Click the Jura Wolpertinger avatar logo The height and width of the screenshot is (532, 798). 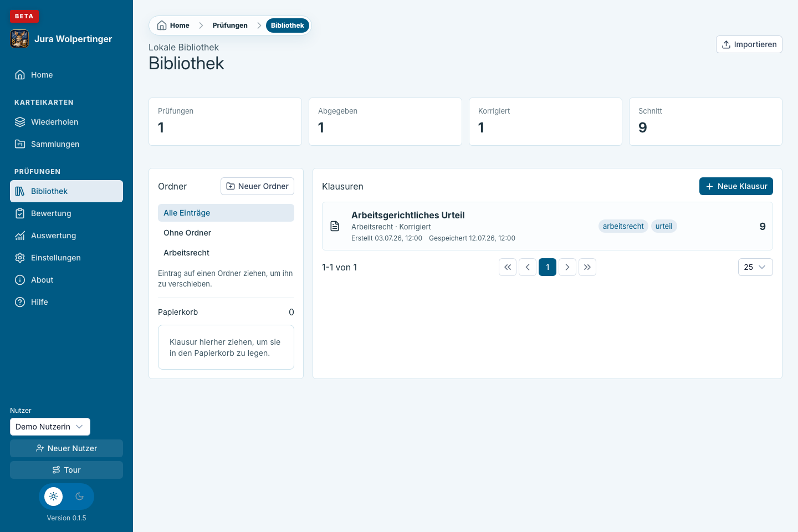[x=19, y=39]
